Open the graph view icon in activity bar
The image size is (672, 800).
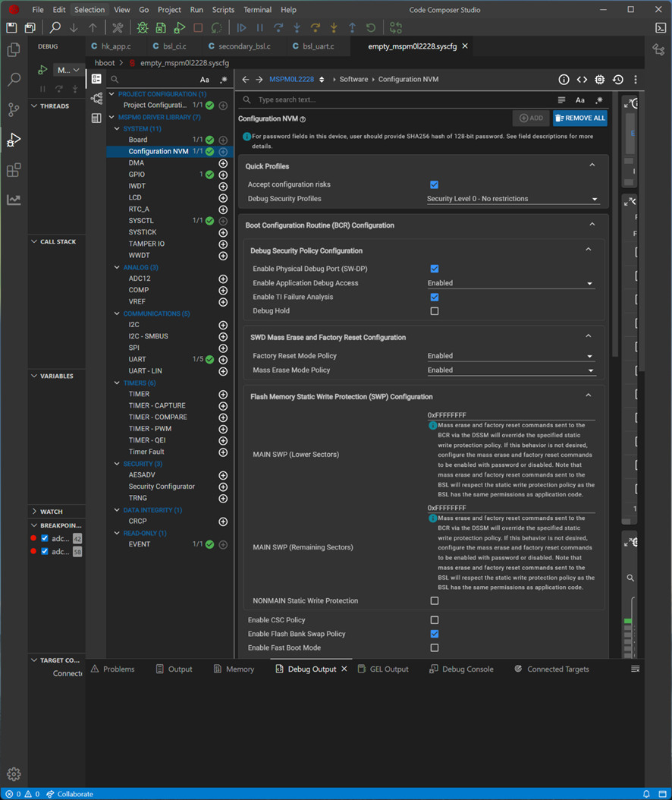[14, 200]
